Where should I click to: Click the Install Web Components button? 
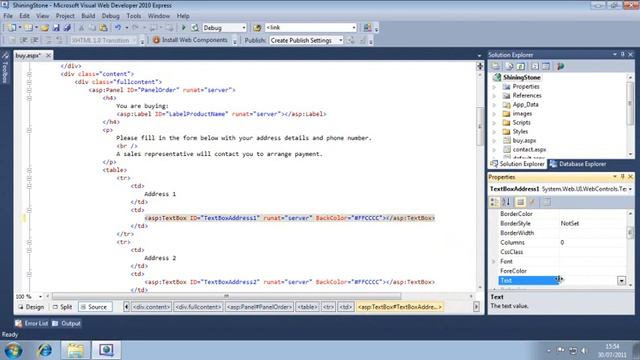point(190,40)
